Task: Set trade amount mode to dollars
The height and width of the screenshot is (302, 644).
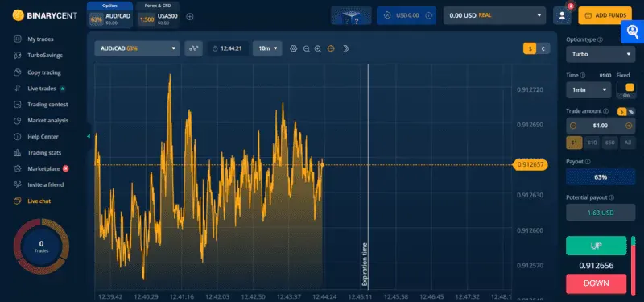Action: (621, 111)
